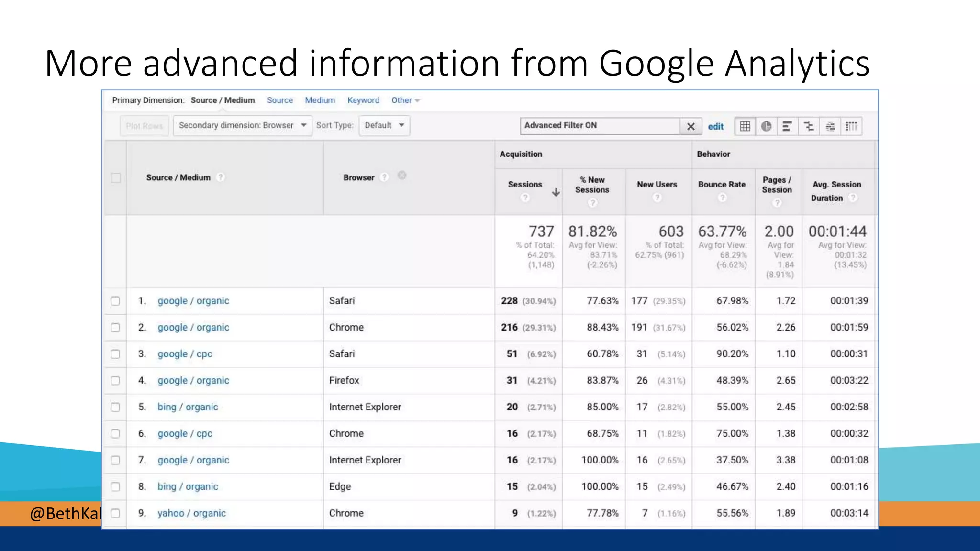Select Source primary dimension
The height and width of the screenshot is (551, 980).
(280, 100)
